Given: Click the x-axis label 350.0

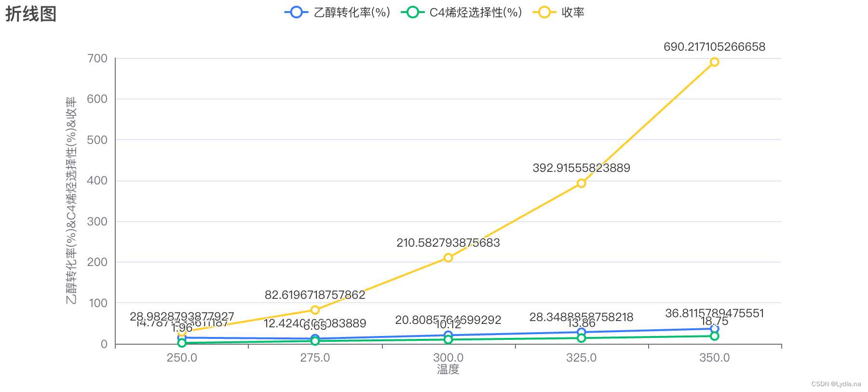Looking at the screenshot, I should click(715, 358).
